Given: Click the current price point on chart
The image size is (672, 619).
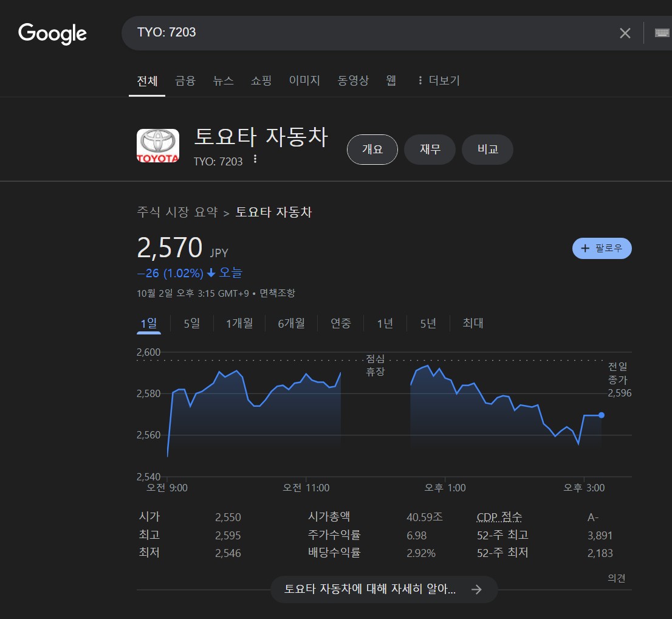Looking at the screenshot, I should (x=601, y=415).
